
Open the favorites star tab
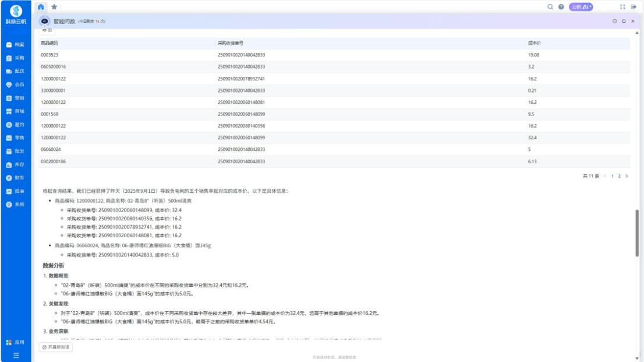click(54, 7)
